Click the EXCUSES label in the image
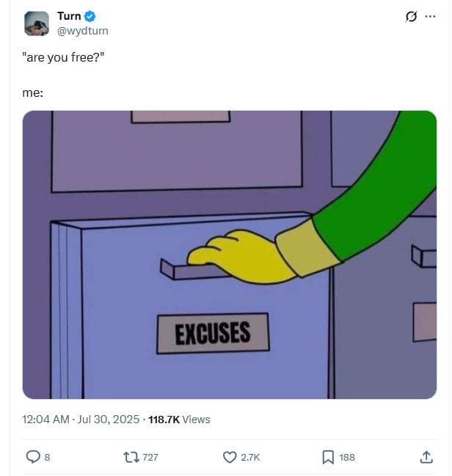 tap(213, 333)
